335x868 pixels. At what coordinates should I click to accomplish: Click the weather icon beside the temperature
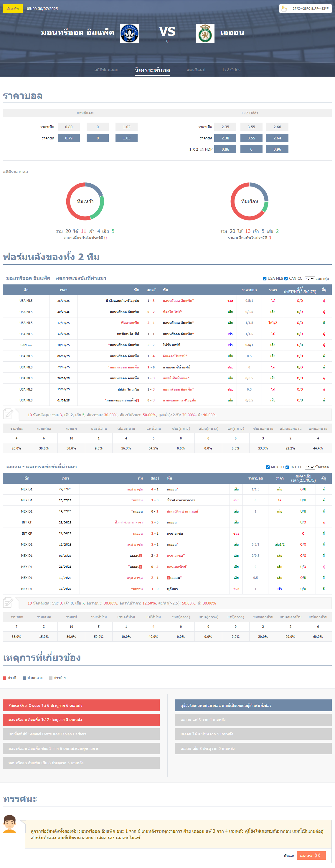point(284,9)
